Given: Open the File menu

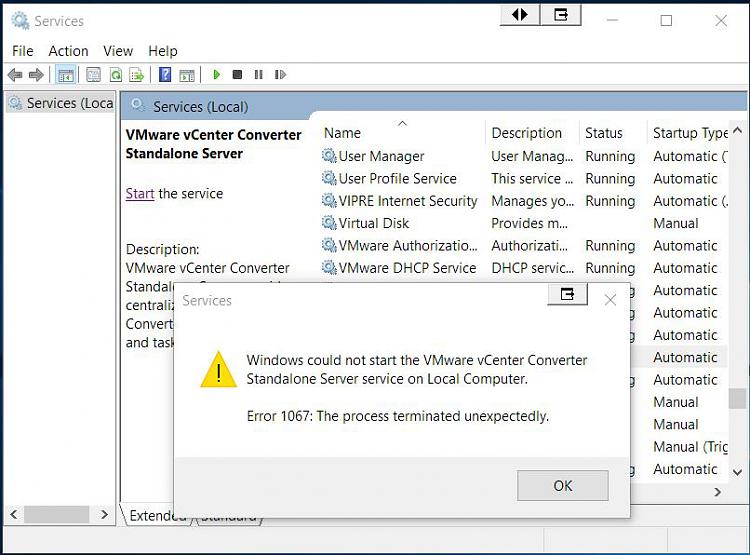Looking at the screenshot, I should (x=22, y=51).
